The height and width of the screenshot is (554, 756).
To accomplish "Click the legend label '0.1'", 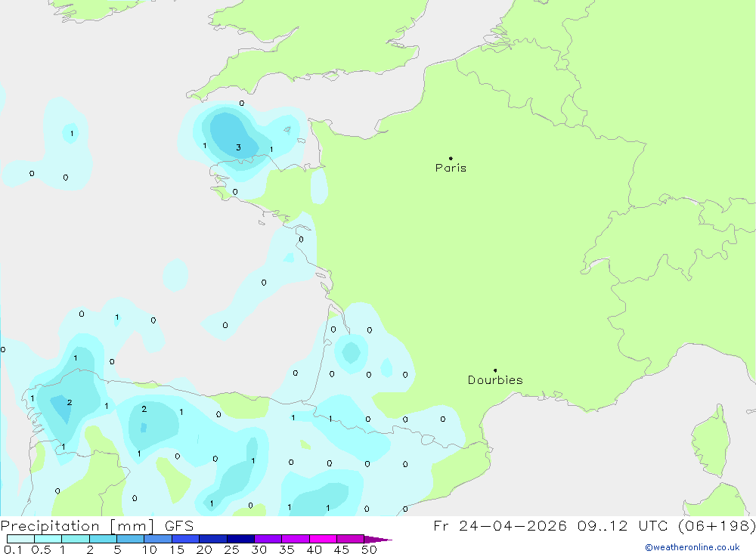I will [13, 549].
